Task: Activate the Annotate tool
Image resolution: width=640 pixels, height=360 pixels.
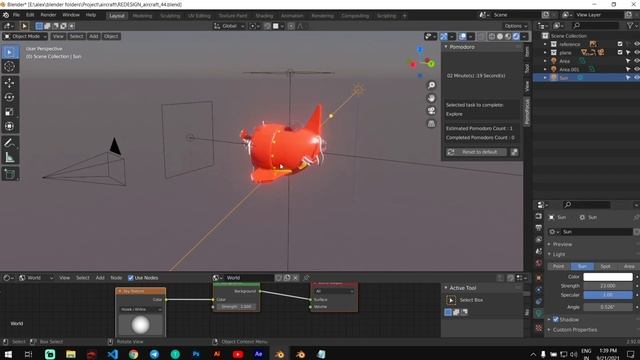Action: pos(10,143)
